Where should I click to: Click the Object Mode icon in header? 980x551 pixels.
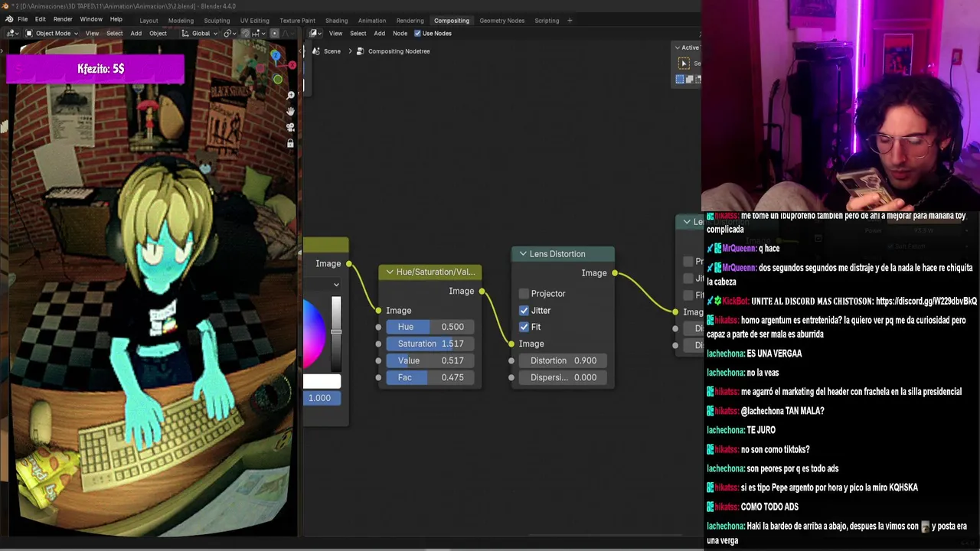pyautogui.click(x=29, y=34)
